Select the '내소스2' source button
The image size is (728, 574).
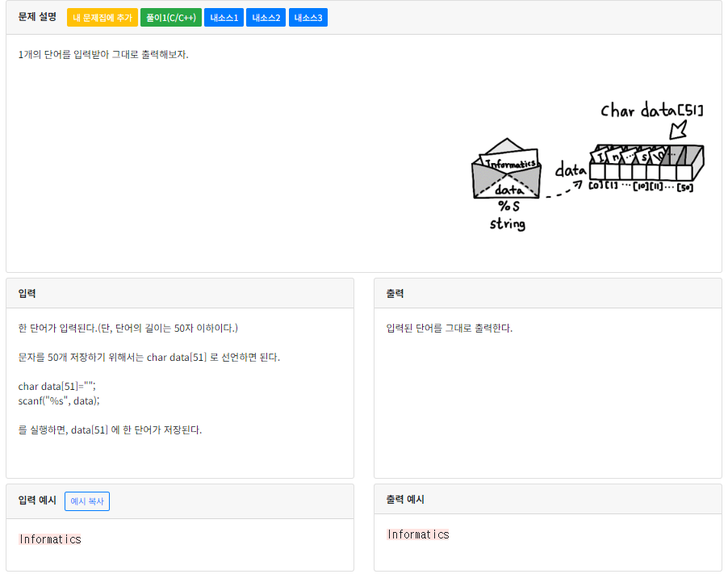click(x=266, y=17)
